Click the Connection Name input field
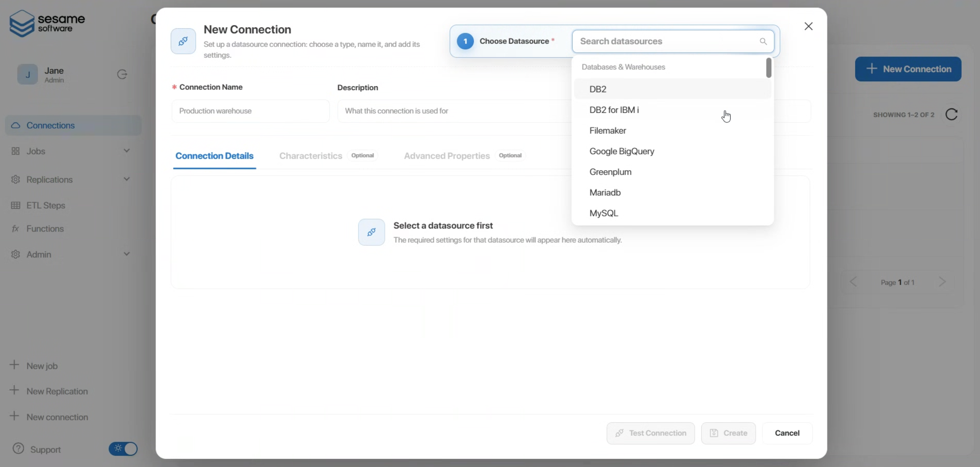 [250, 111]
